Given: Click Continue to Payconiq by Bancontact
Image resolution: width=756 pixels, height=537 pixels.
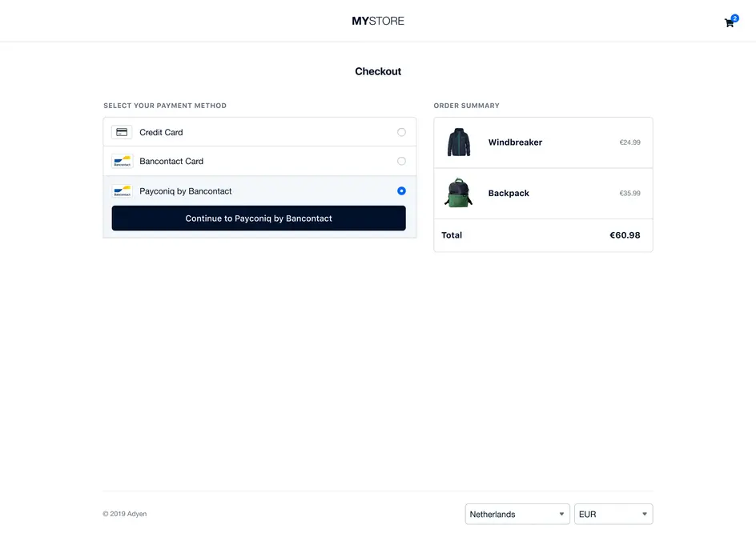Looking at the screenshot, I should (259, 218).
